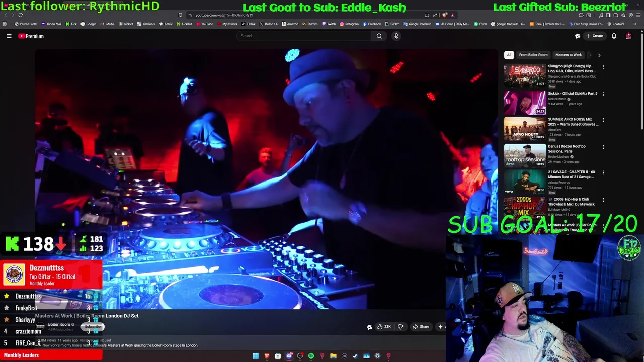Open the Yahoo Mail bookmark
This screenshot has width=644, height=362.
(x=51, y=24)
